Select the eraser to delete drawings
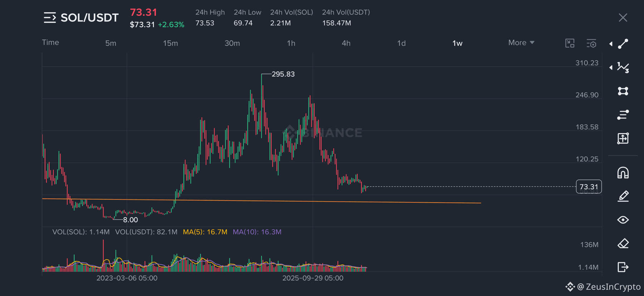Image resolution: width=644 pixels, height=296 pixels. pyautogui.click(x=623, y=243)
